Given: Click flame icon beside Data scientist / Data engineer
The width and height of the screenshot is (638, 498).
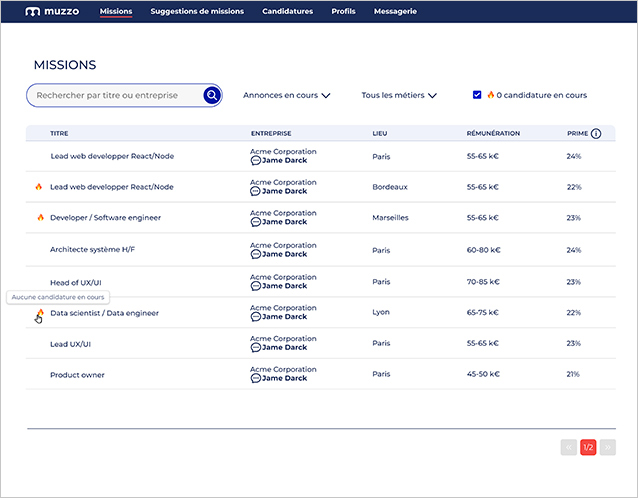Looking at the screenshot, I should click(x=41, y=312).
